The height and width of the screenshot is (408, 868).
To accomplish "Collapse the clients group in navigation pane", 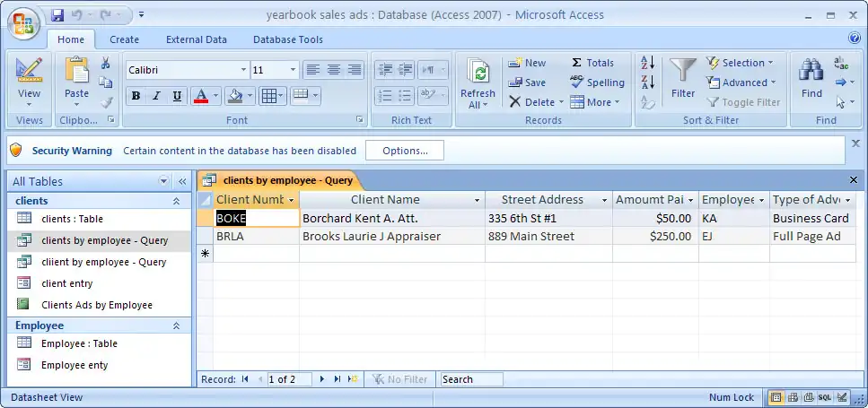I will point(176,202).
